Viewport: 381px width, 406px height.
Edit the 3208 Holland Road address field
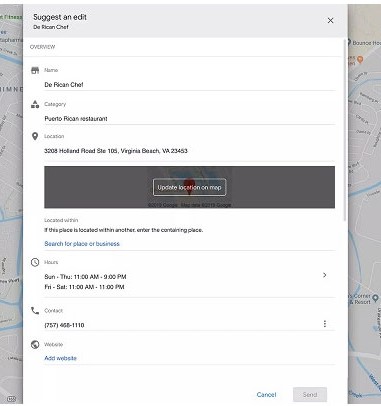[190, 151]
